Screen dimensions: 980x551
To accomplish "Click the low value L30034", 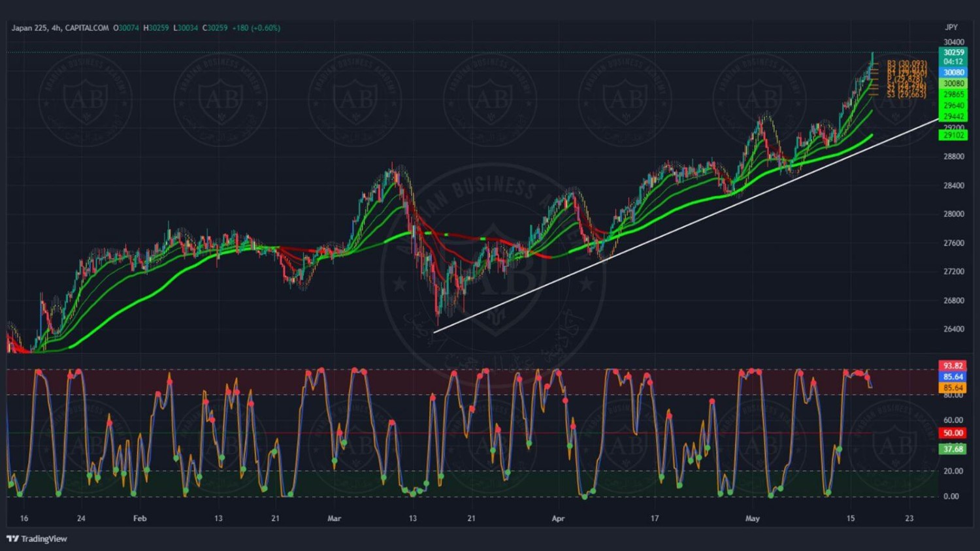I will tap(186, 28).
